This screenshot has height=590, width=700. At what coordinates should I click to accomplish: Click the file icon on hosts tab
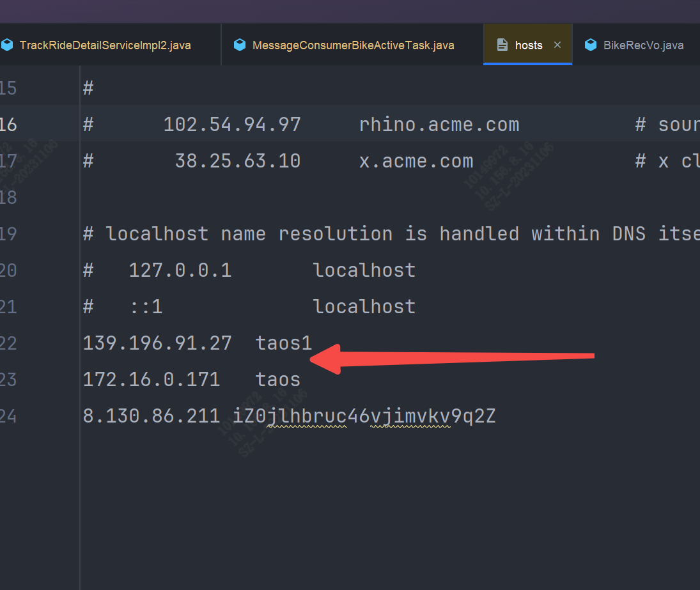502,45
